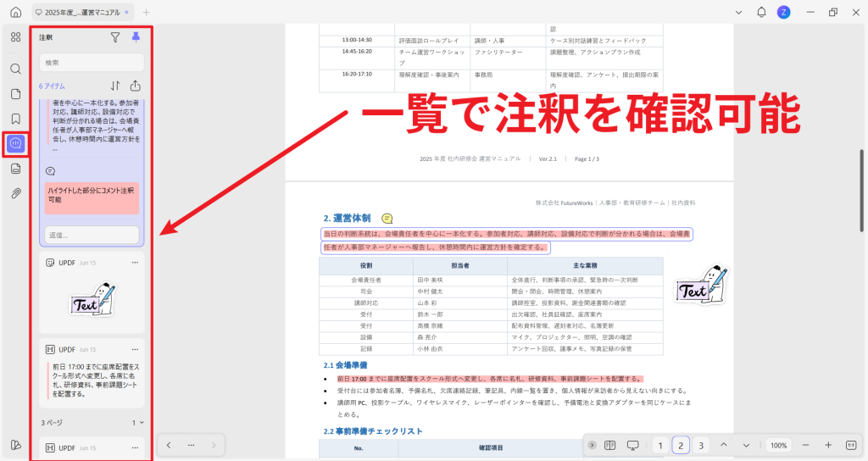Open more options for the page 3 annotation
The height and width of the screenshot is (461, 868).
point(135,447)
